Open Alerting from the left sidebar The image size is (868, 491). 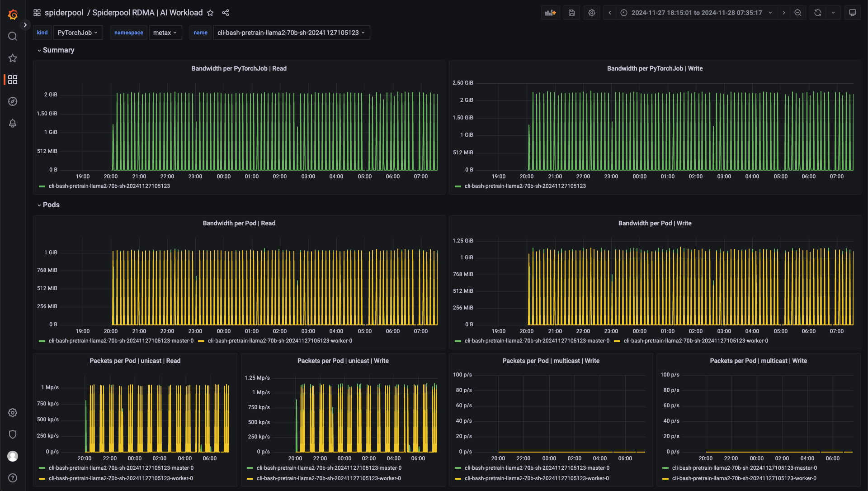pos(12,123)
